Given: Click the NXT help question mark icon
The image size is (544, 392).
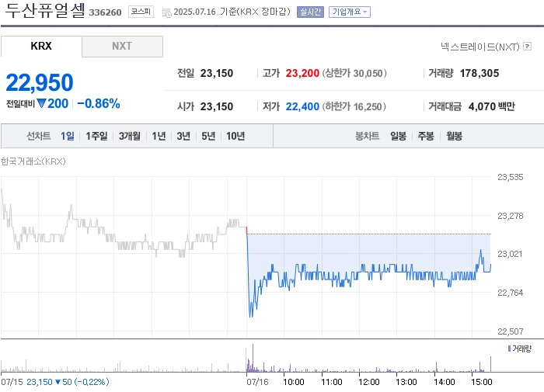Looking at the screenshot, I should point(528,46).
